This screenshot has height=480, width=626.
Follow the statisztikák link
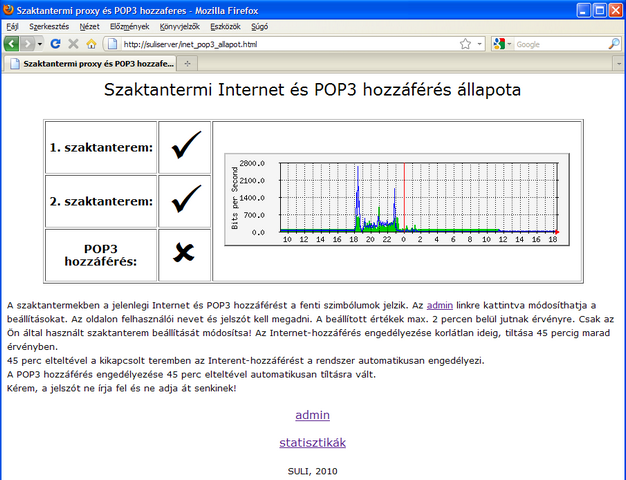tap(312, 442)
